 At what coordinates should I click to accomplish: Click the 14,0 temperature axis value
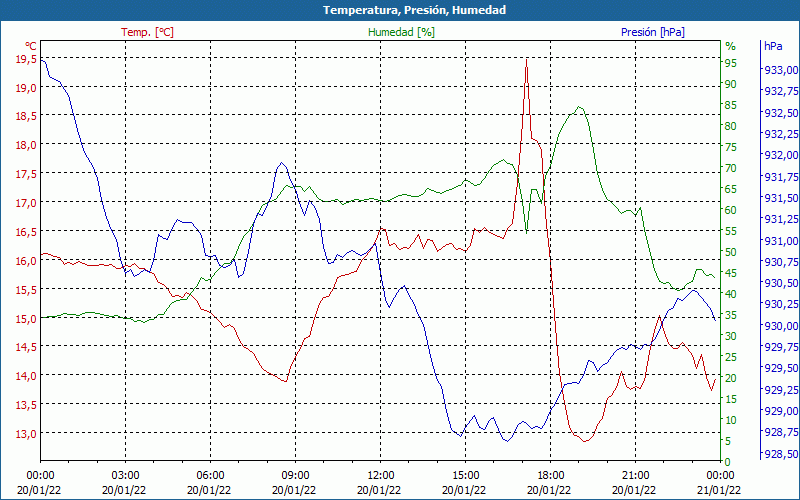tap(27, 376)
